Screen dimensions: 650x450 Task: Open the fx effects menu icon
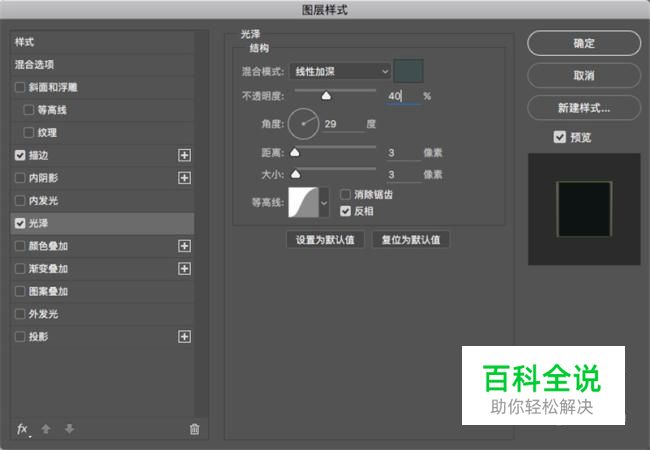pos(22,429)
